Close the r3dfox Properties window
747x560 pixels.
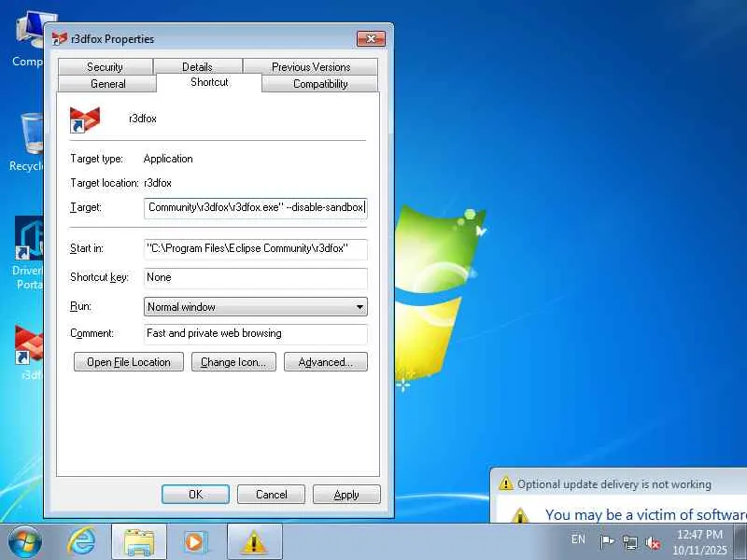tap(371, 39)
